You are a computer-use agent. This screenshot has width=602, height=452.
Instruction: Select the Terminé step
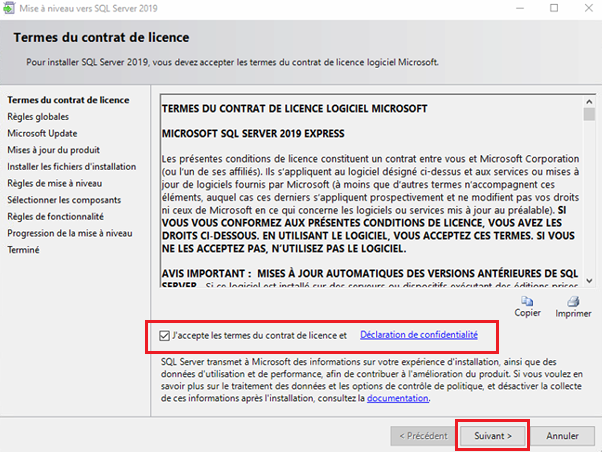(23, 250)
